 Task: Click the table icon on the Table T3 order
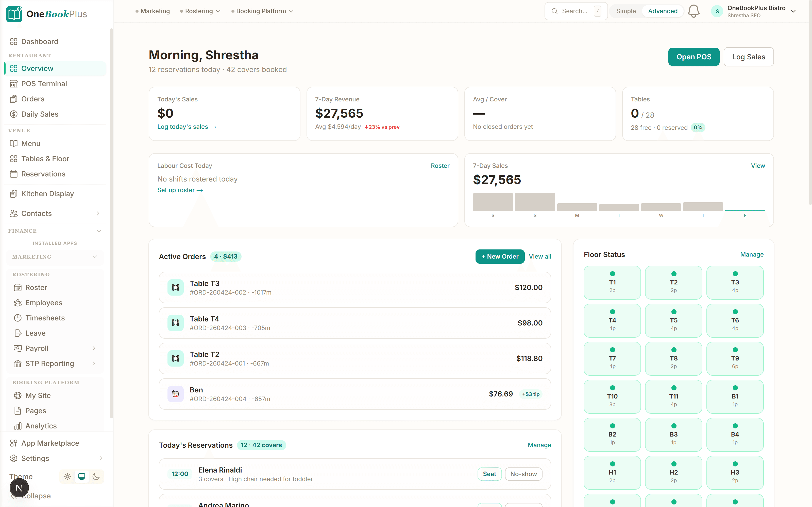(x=176, y=287)
